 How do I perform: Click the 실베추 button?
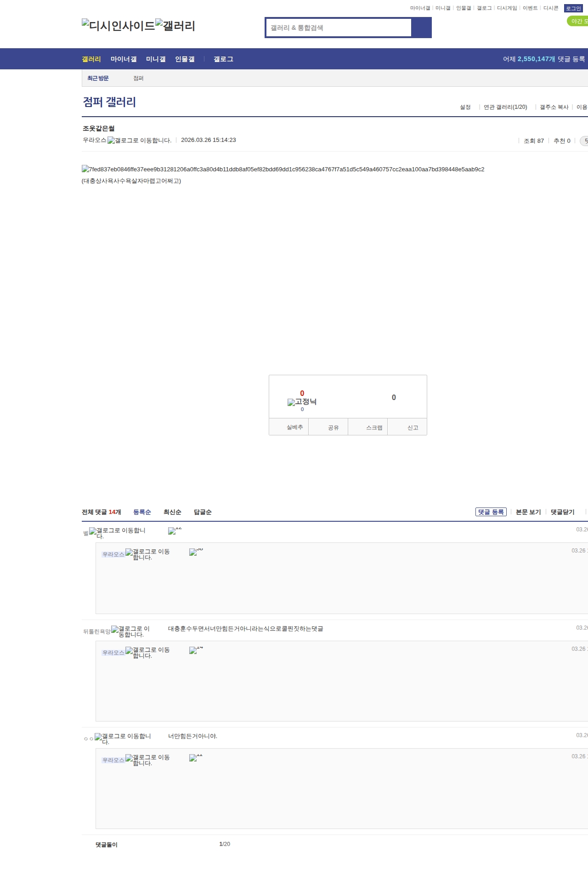(x=288, y=427)
